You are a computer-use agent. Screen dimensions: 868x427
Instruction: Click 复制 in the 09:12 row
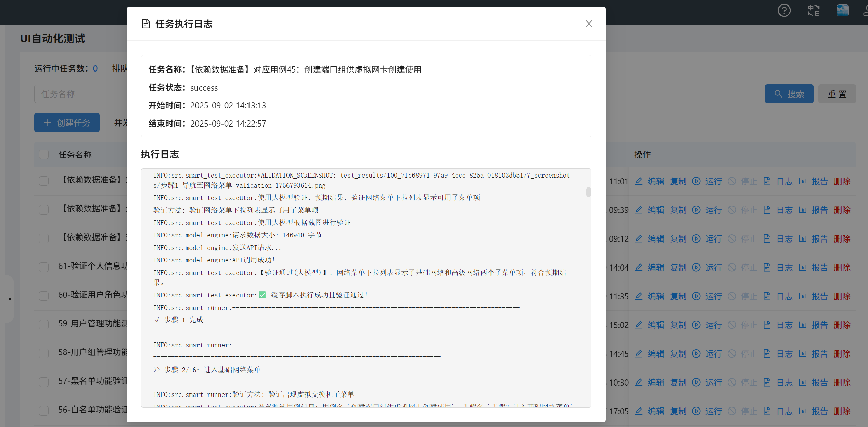coord(678,239)
